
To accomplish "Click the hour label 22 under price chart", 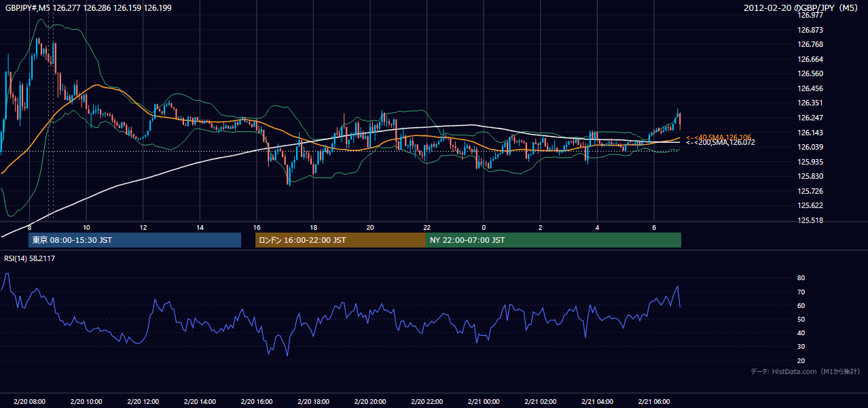I will [x=427, y=227].
